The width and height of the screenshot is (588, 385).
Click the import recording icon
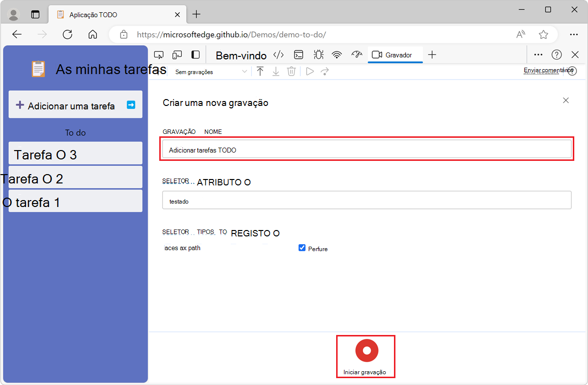click(x=260, y=71)
